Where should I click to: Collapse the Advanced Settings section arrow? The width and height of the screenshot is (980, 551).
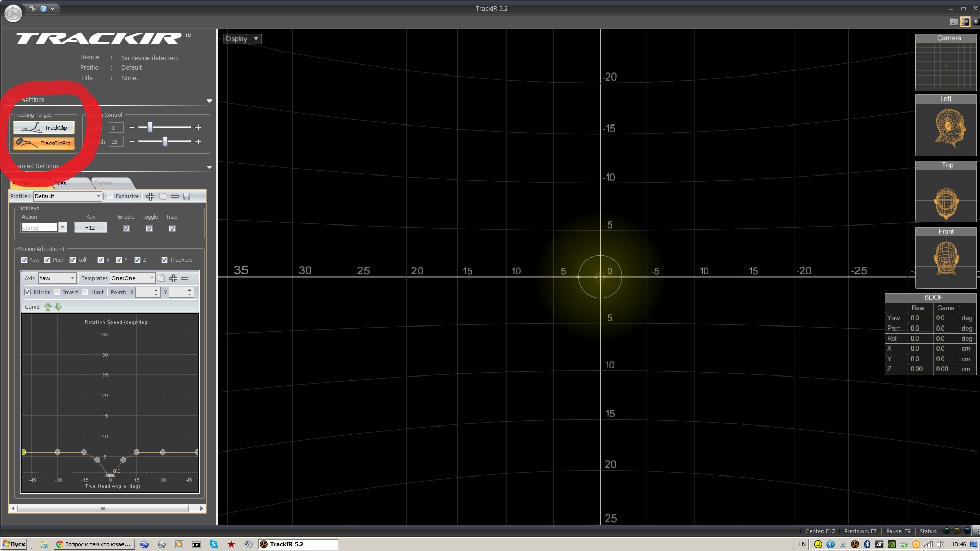click(x=209, y=167)
